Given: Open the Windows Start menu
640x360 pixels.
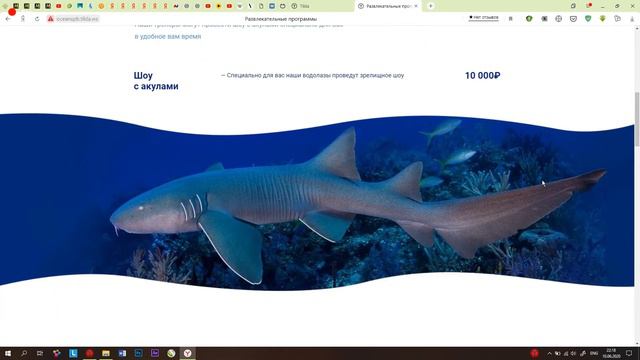Looking at the screenshot, I should point(7,353).
